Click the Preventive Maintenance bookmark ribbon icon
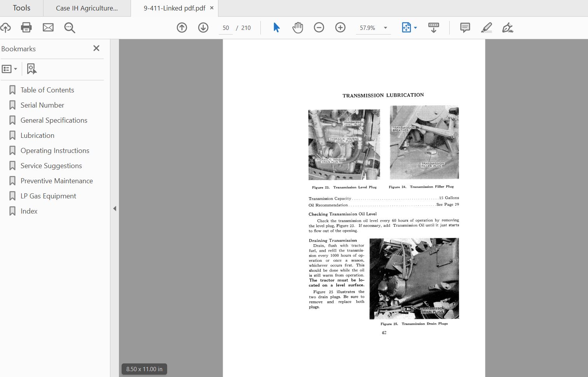The image size is (588, 377). tap(12, 181)
